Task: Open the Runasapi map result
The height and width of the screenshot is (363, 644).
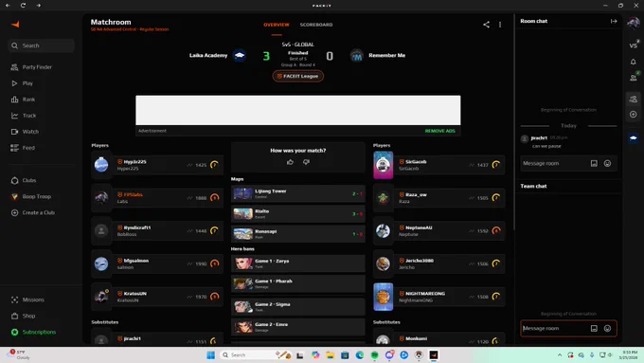Action: coord(297,234)
